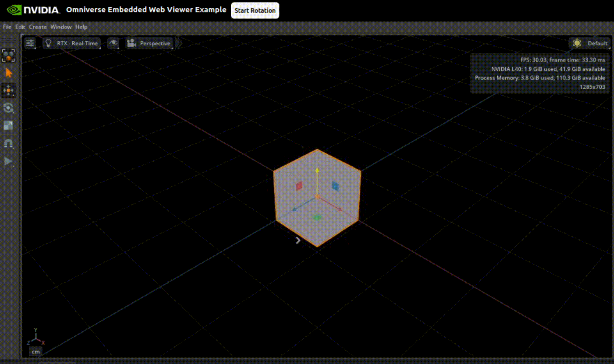Select the orange arrow Select tool
This screenshot has width=614, height=364.
click(8, 73)
